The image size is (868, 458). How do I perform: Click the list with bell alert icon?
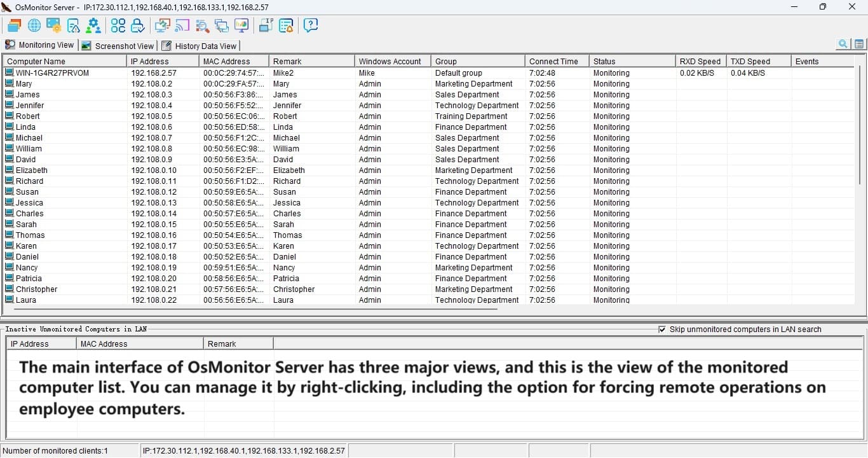point(286,25)
